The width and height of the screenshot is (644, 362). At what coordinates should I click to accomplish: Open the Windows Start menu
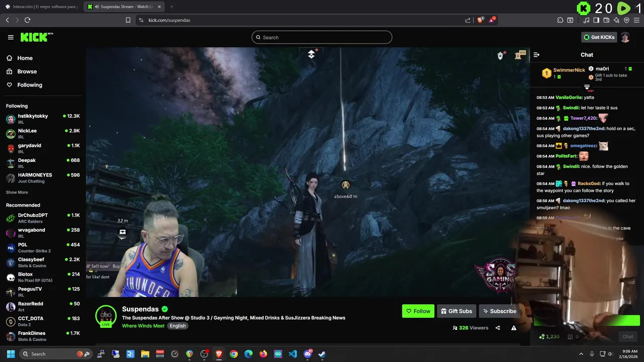pyautogui.click(x=11, y=354)
